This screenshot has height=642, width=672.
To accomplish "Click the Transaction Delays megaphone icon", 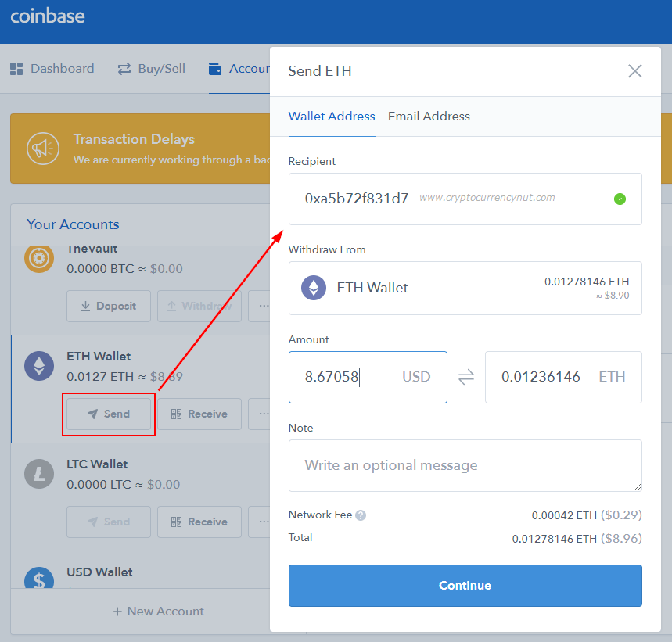I will coord(43,149).
